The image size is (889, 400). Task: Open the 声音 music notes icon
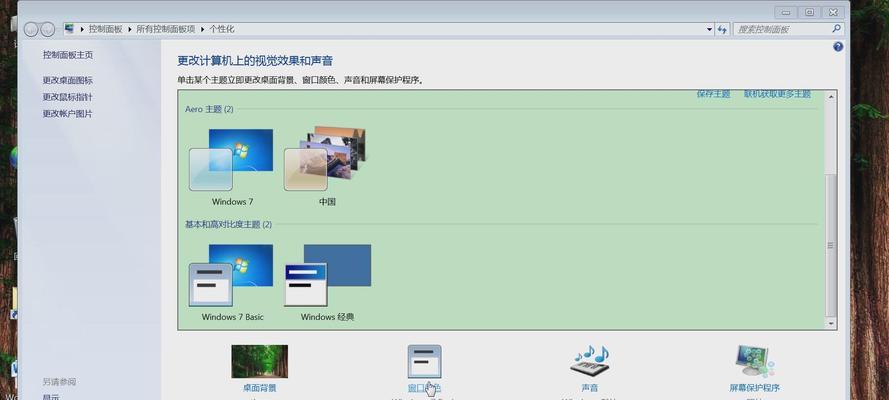(x=590, y=360)
